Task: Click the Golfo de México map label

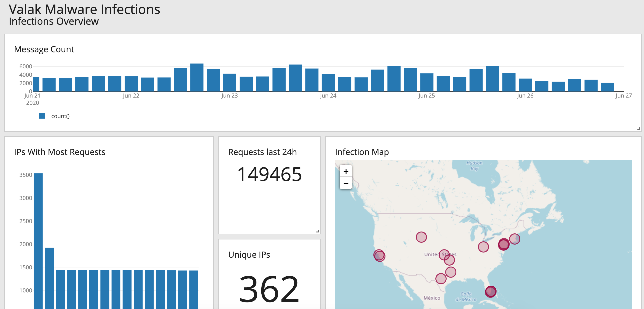Action: 466,296
